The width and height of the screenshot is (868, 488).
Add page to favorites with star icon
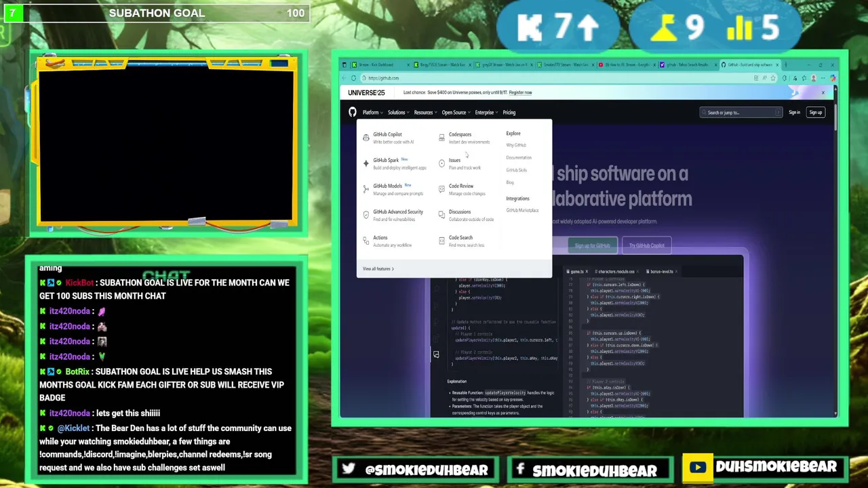coord(772,78)
